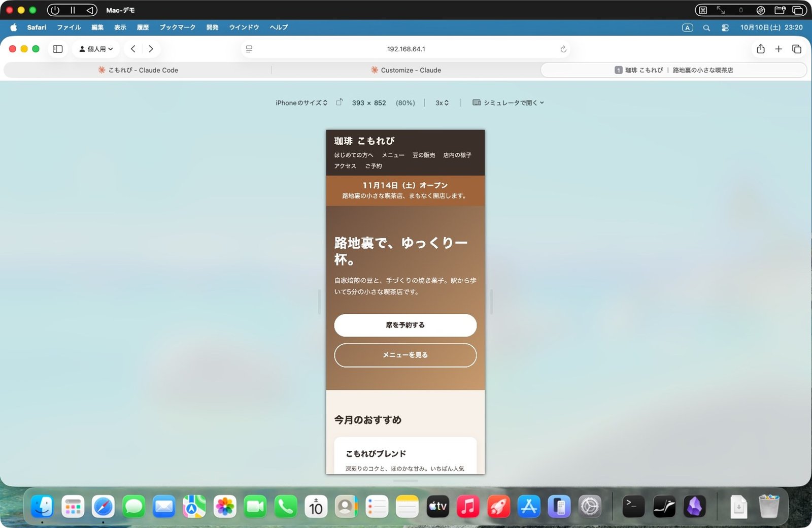Click the 852 height value

pos(380,103)
